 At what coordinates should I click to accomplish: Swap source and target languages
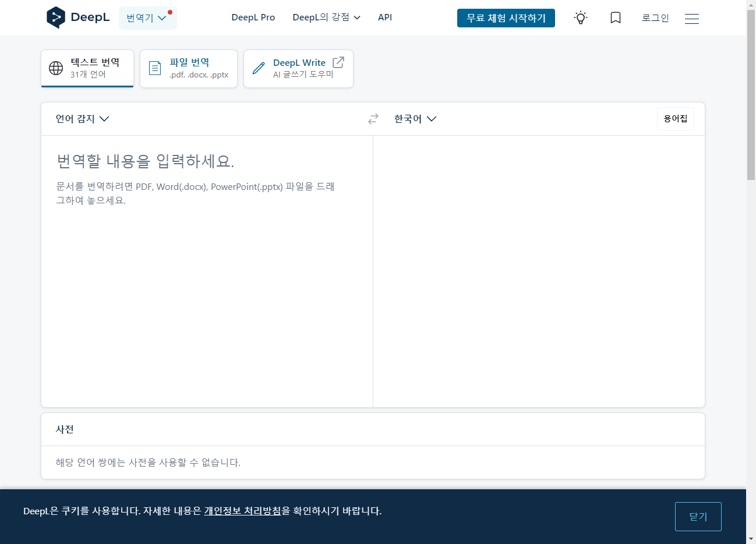pyautogui.click(x=373, y=119)
